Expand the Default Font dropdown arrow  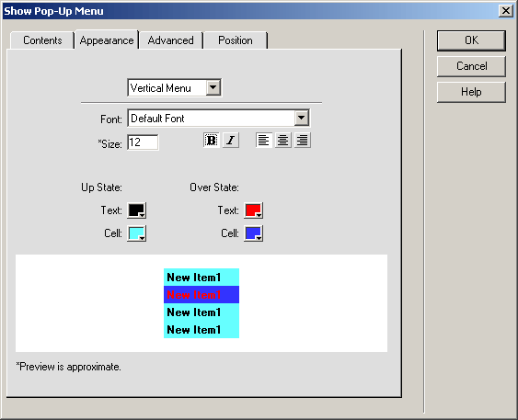(301, 119)
